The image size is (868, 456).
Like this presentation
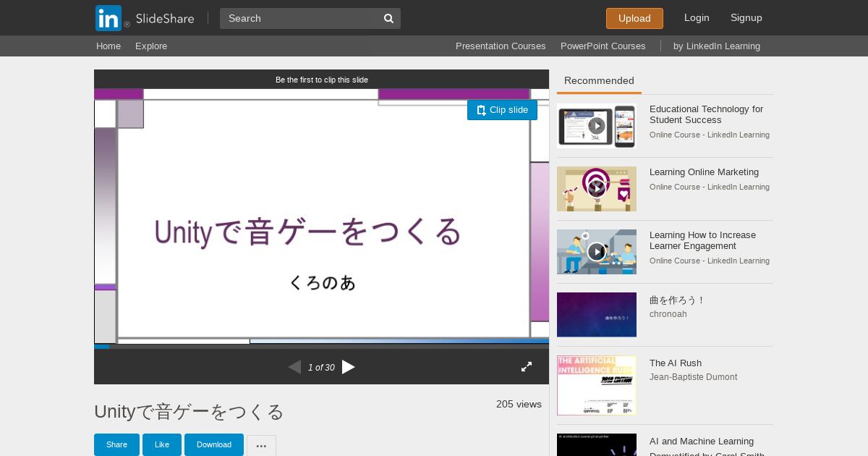pyautogui.click(x=162, y=444)
